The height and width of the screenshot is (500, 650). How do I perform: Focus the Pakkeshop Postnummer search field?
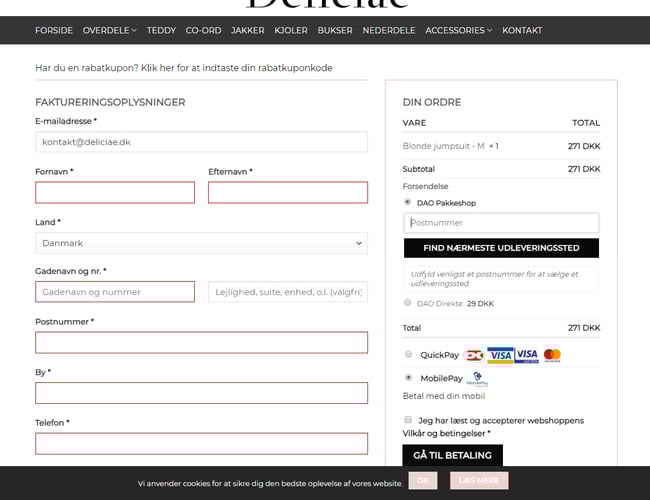point(501,223)
